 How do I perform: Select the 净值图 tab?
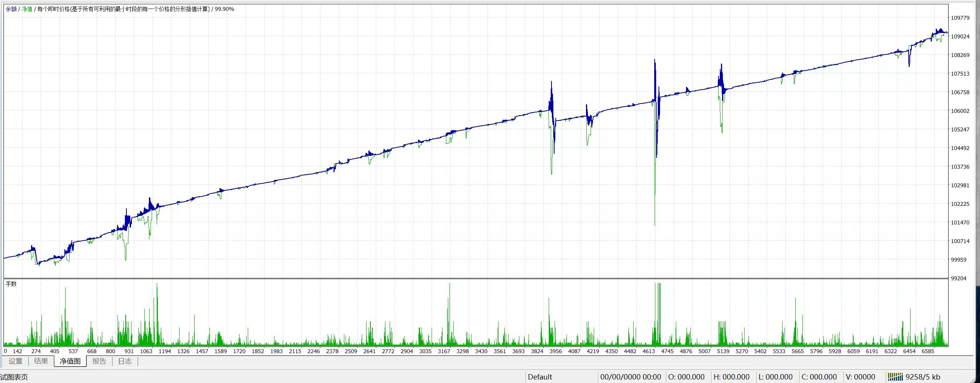point(70,361)
